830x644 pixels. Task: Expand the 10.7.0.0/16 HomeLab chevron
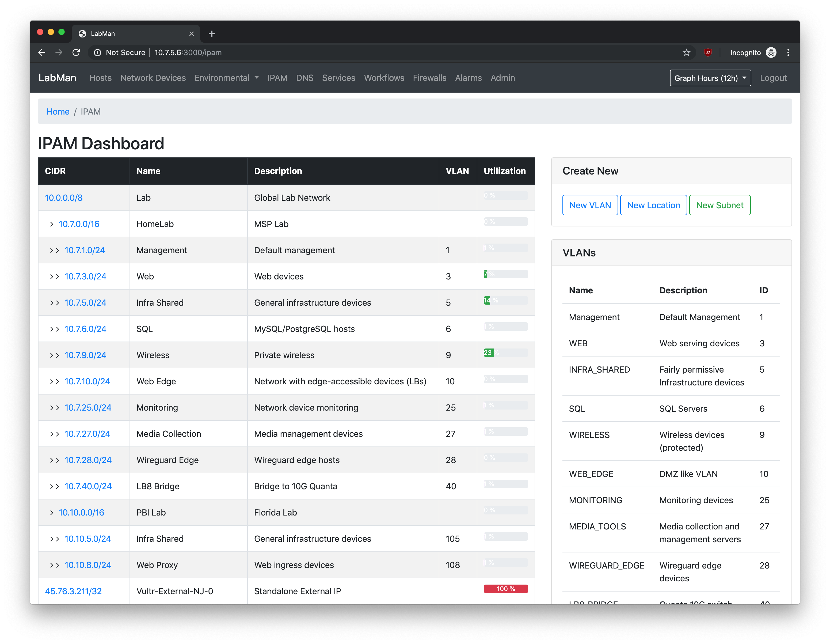(x=52, y=224)
